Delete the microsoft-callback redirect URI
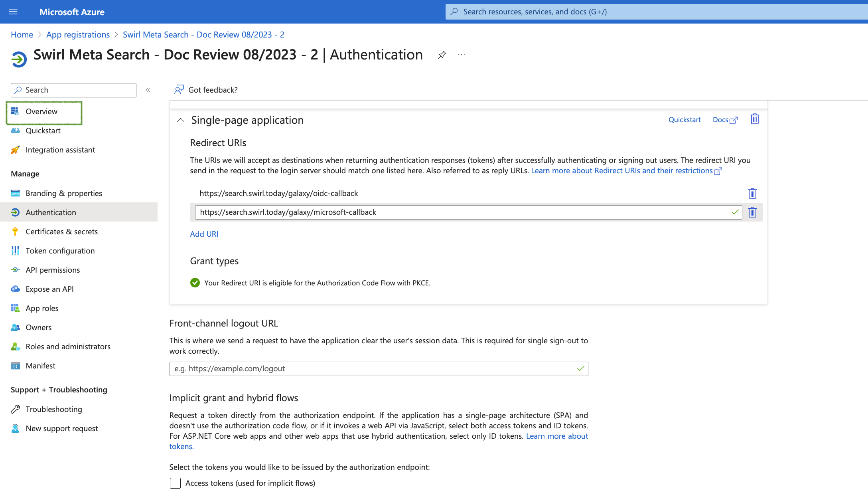 click(752, 212)
